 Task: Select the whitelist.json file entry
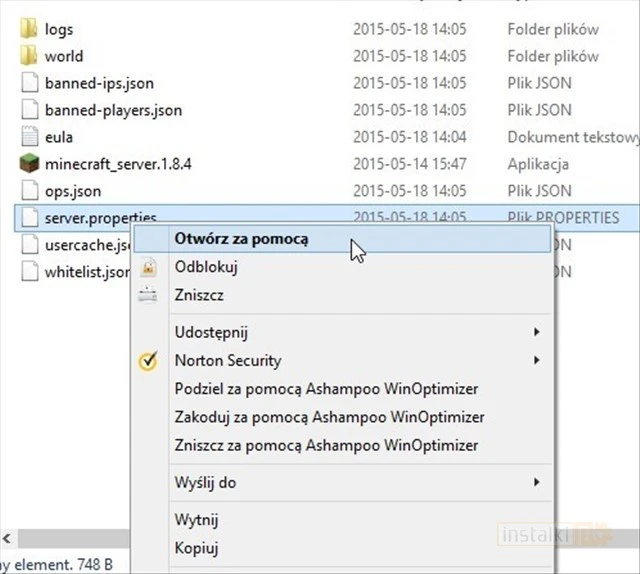point(86,272)
